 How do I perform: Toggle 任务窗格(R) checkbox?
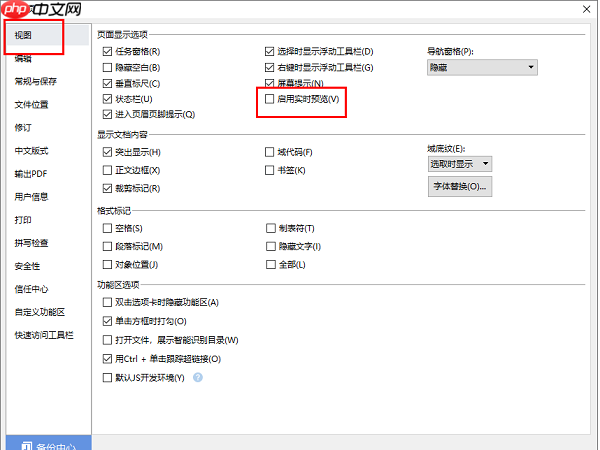[x=107, y=51]
